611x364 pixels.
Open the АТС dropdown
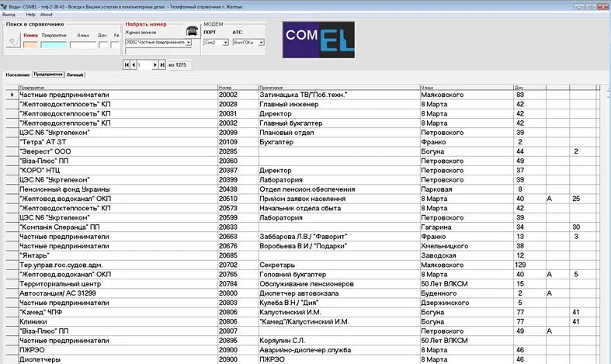pyautogui.click(x=261, y=42)
